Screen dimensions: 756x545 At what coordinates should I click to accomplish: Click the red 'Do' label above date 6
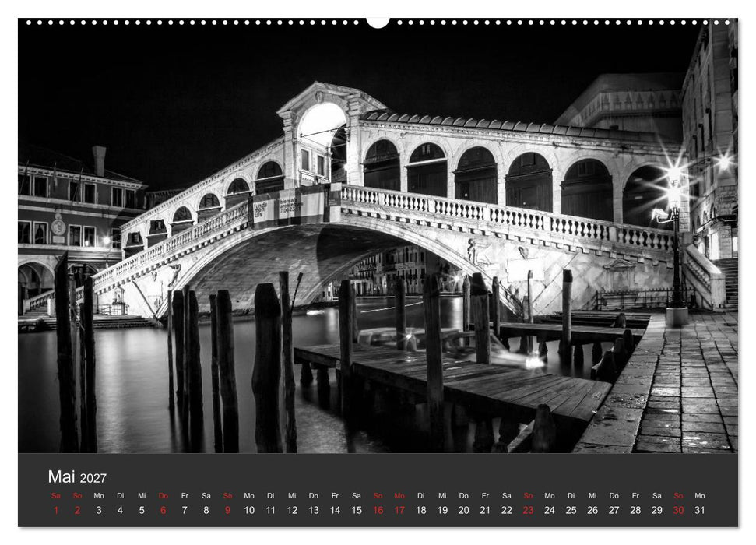click(163, 496)
